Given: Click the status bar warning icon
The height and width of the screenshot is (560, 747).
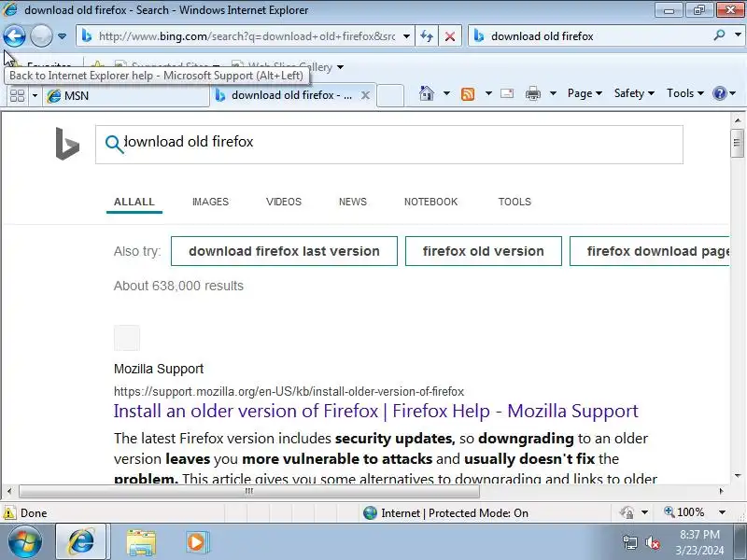Looking at the screenshot, I should 9,512.
